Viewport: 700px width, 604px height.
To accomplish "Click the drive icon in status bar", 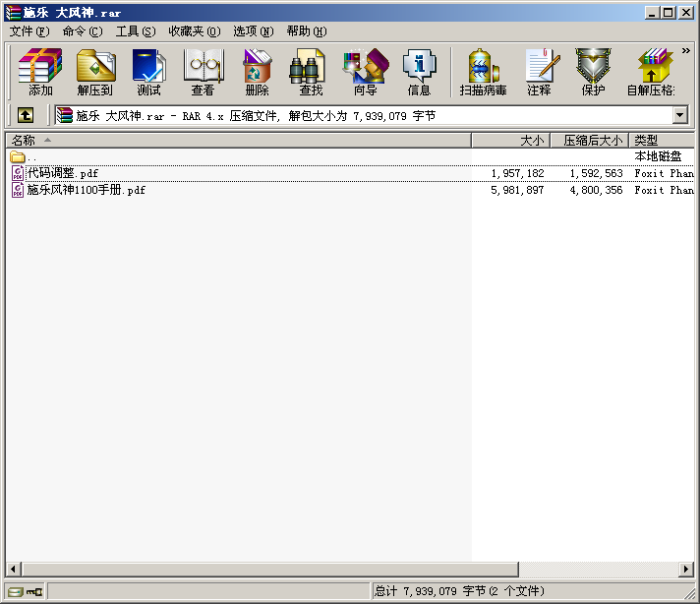I will coord(15,592).
